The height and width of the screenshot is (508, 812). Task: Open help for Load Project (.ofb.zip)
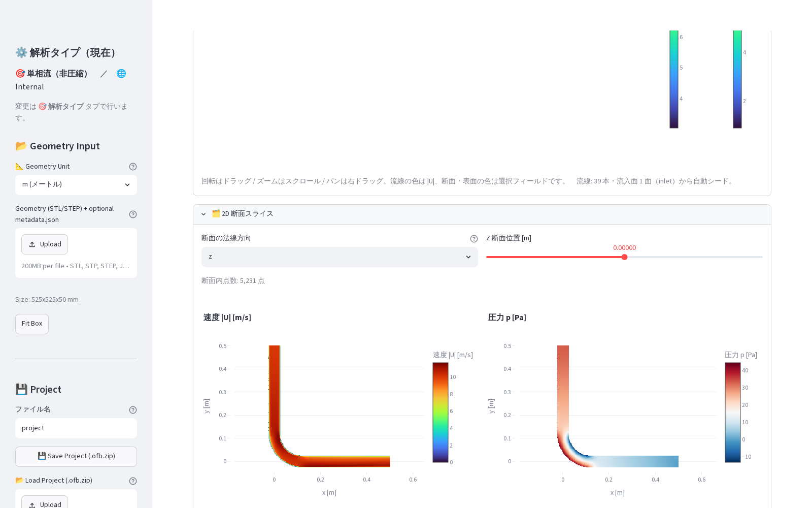click(x=133, y=481)
